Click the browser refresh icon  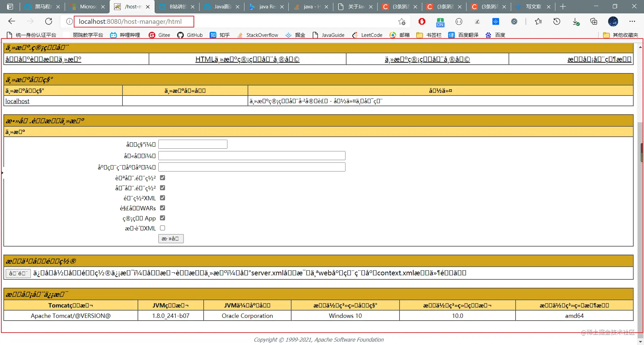click(x=49, y=21)
